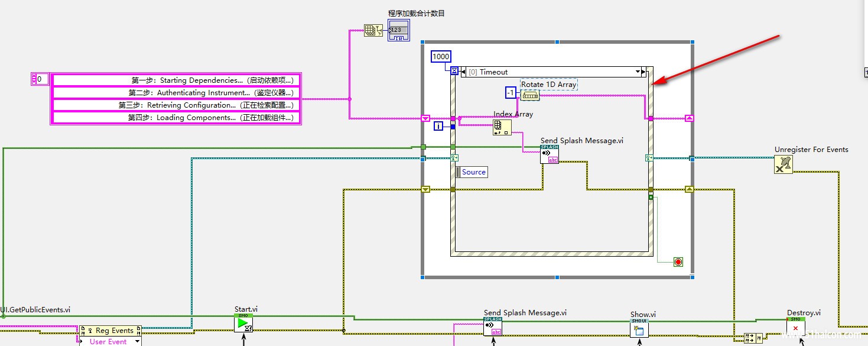Select the 1000 timeout numeric constant
868x346 pixels.
[x=441, y=57]
